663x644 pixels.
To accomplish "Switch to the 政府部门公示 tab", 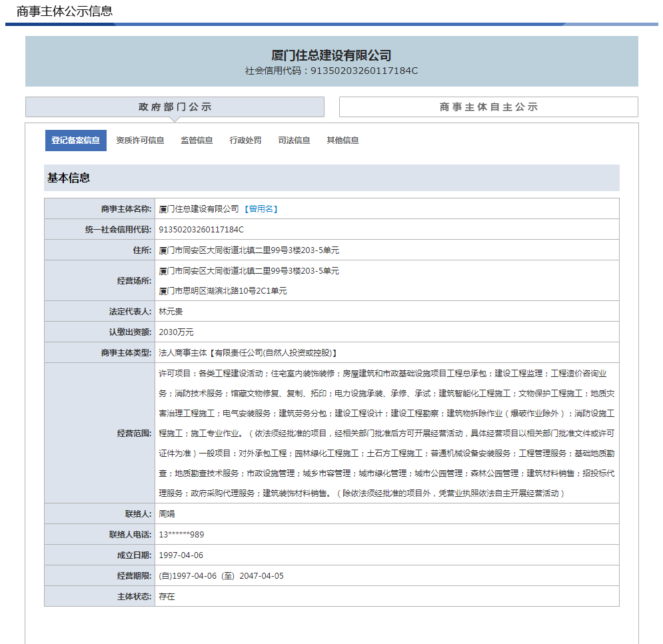I will click(175, 107).
